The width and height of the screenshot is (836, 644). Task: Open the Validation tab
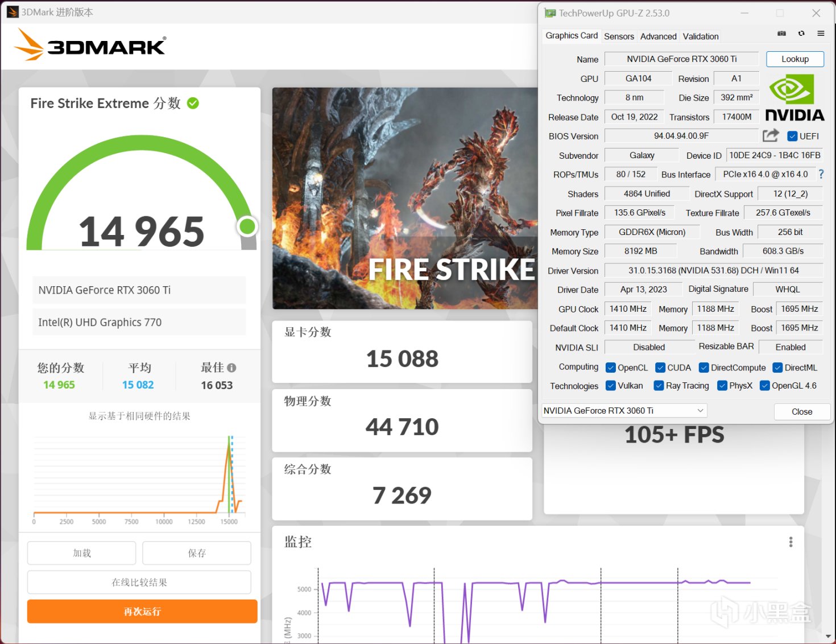point(701,36)
